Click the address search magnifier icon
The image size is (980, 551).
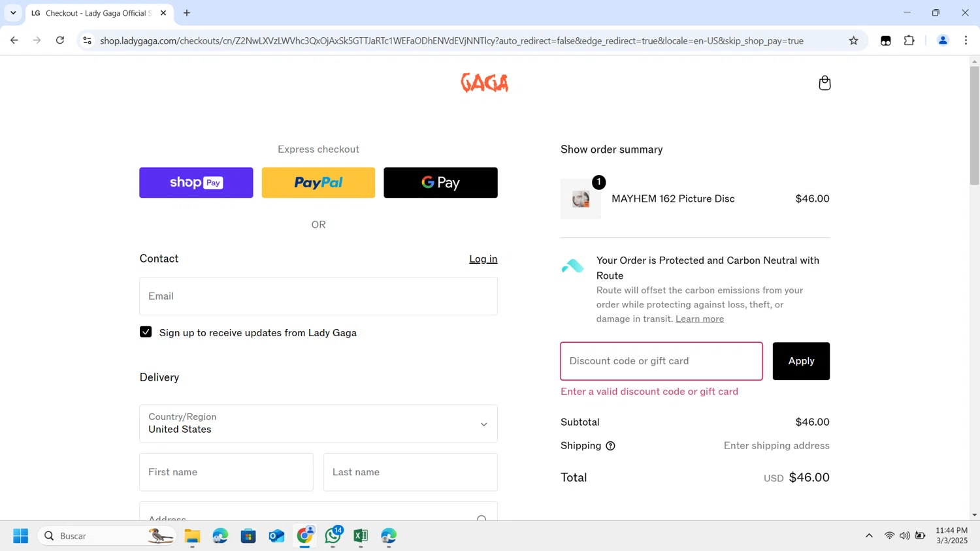(x=482, y=519)
